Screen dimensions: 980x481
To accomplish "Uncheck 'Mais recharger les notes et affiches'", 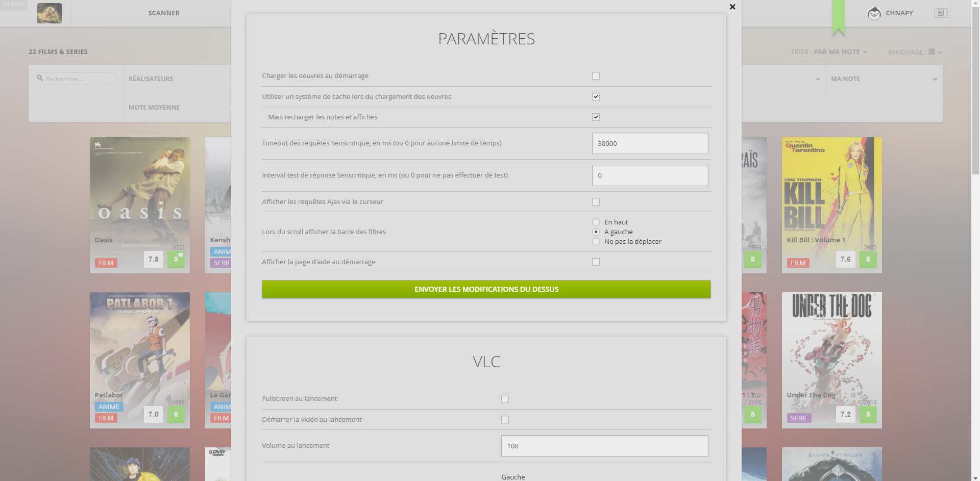I will pos(596,117).
